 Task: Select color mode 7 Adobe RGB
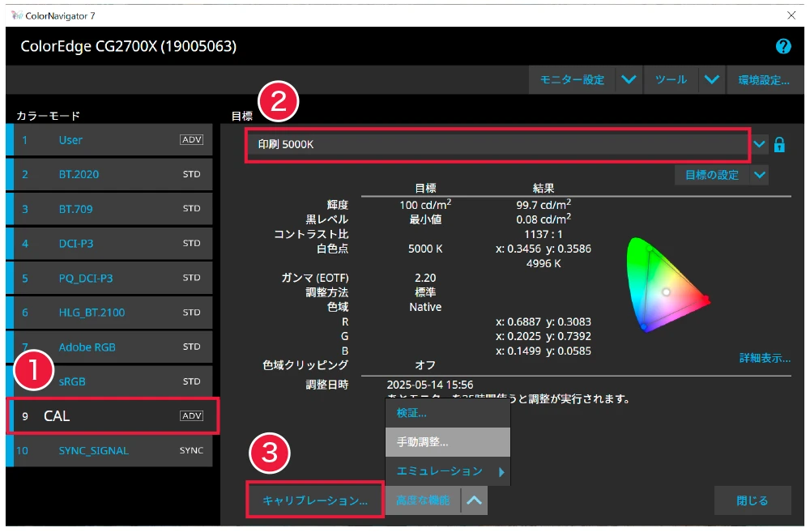click(x=109, y=347)
